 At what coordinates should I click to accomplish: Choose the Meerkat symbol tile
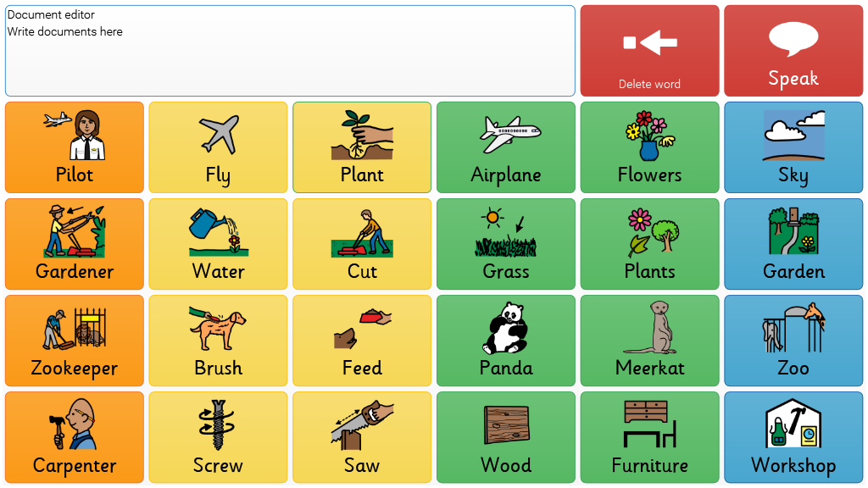[x=650, y=341]
